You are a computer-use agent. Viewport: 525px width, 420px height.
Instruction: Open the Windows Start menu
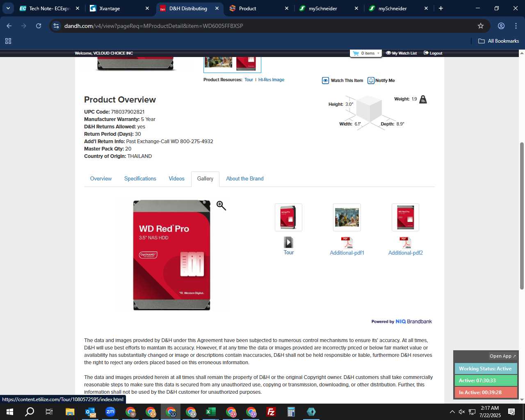(9, 412)
